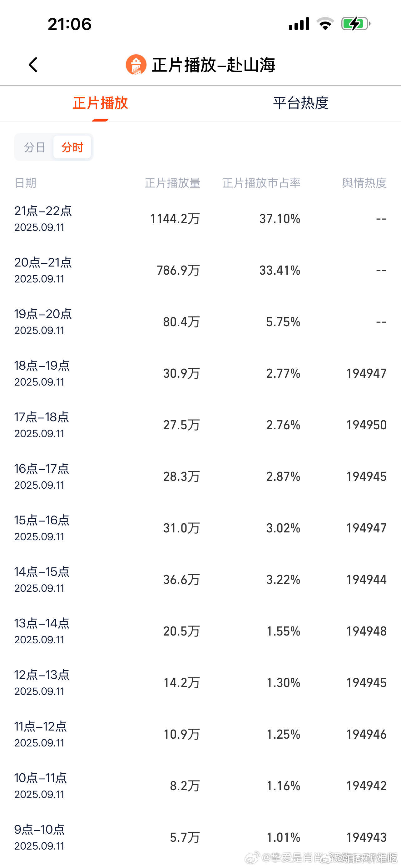
Task: Tap the orange lighthouse app logo
Action: pos(136,65)
